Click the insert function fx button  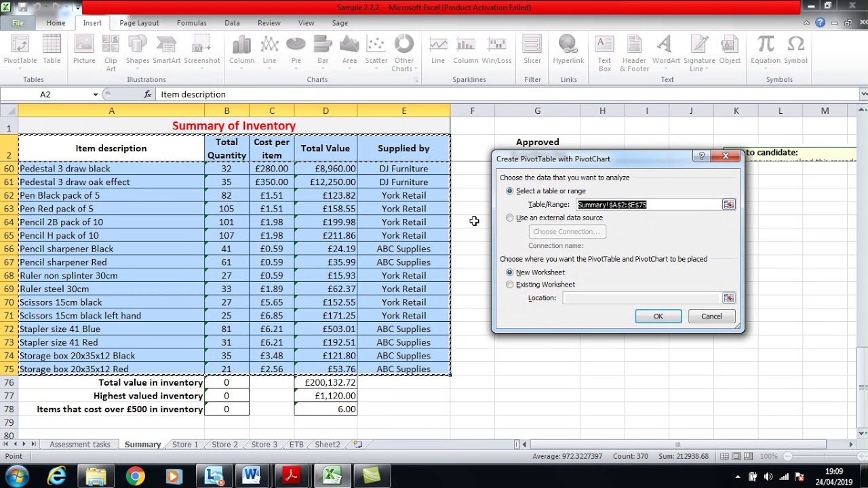pos(147,94)
